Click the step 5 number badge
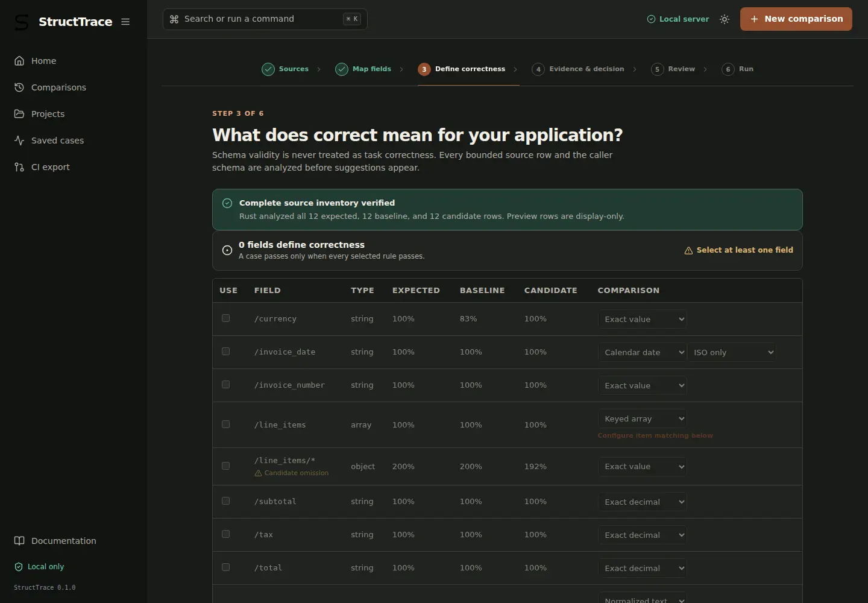Image resolution: width=868 pixels, height=603 pixels. pyautogui.click(x=657, y=69)
